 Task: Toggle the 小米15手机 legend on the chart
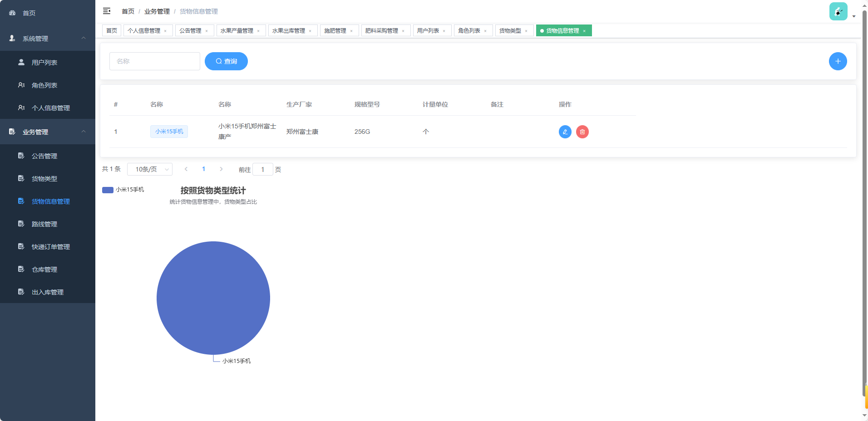(123, 190)
